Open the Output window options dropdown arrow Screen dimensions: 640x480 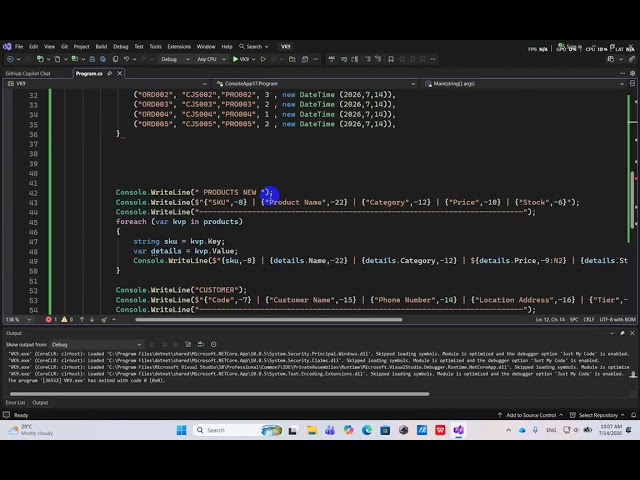[x=612, y=333]
